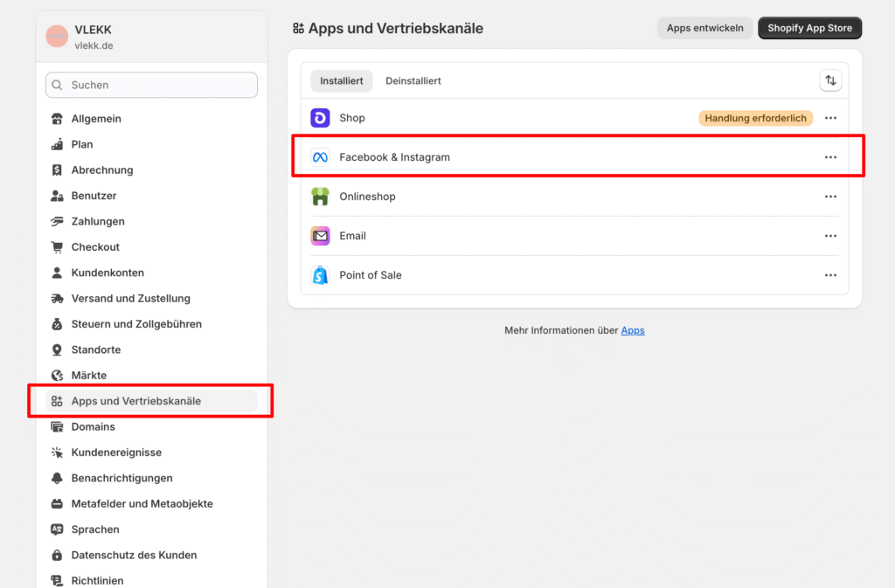Viewport: 895px width, 588px height.
Task: Select Steuern und Zollgebühren in sidebar
Action: point(151,324)
